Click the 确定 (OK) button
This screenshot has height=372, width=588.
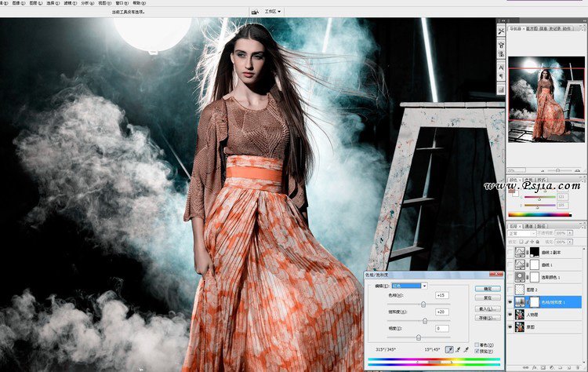coord(486,288)
